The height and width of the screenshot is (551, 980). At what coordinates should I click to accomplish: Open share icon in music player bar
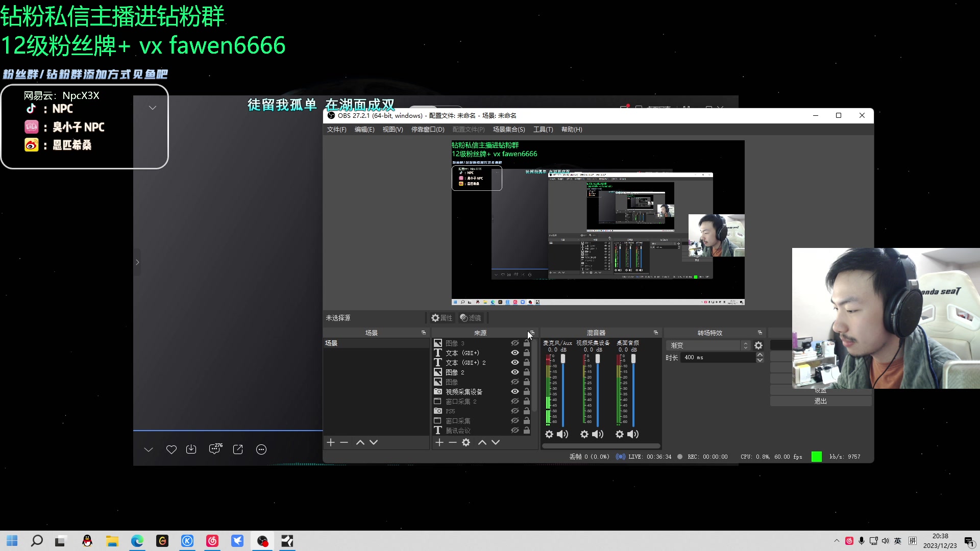pyautogui.click(x=238, y=449)
